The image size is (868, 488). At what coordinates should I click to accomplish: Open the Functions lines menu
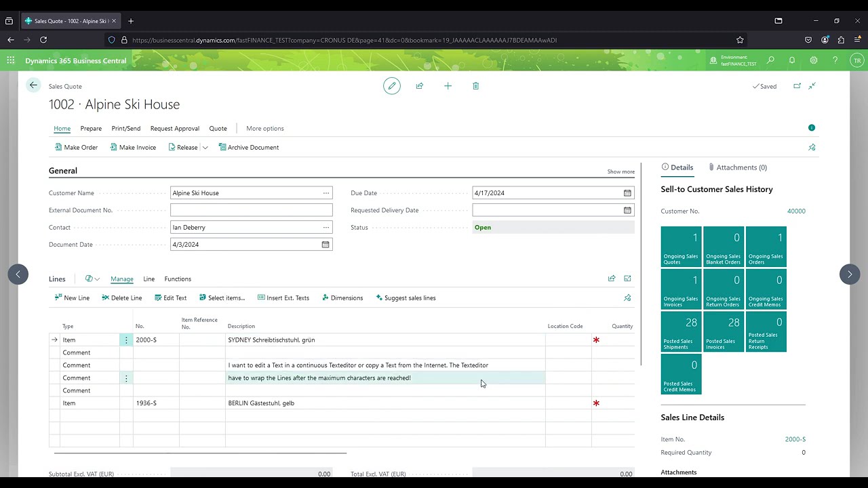click(x=178, y=279)
